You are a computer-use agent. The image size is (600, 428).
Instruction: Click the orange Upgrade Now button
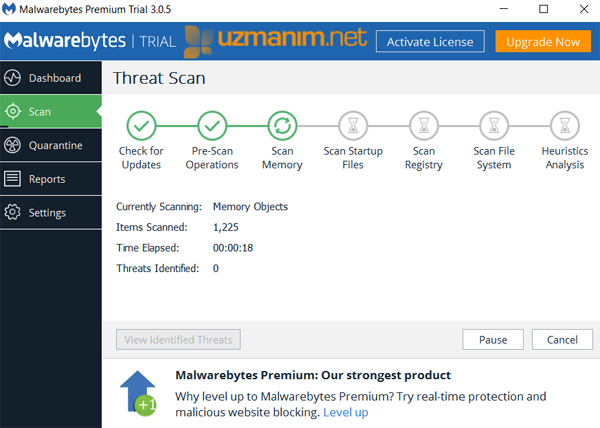coord(543,41)
